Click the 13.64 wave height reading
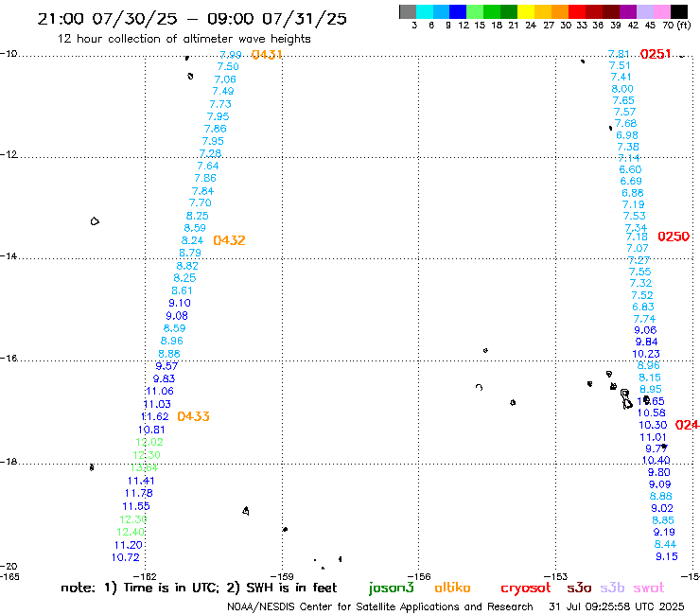This screenshot has width=700, height=615. point(144,467)
